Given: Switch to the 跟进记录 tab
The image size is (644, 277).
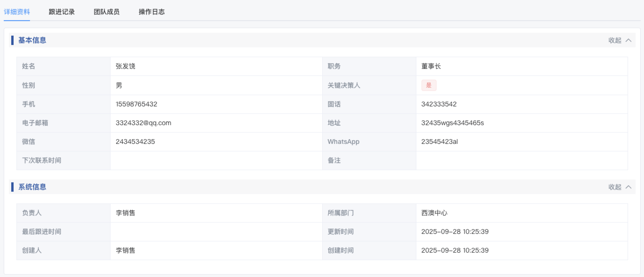Looking at the screenshot, I should 61,12.
